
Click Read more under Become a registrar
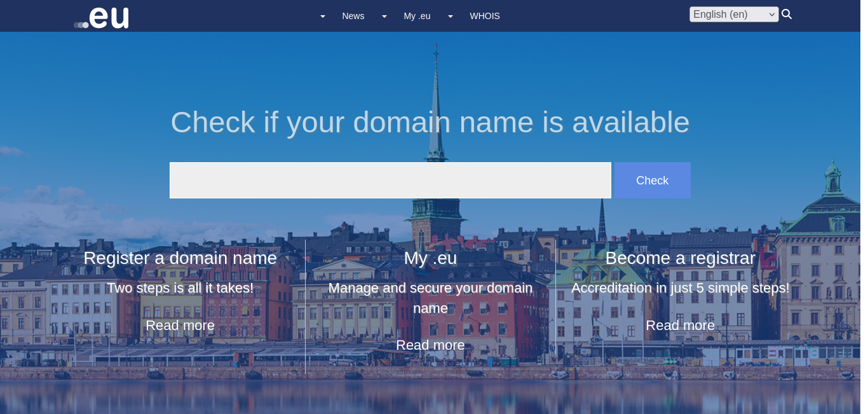pyautogui.click(x=681, y=326)
